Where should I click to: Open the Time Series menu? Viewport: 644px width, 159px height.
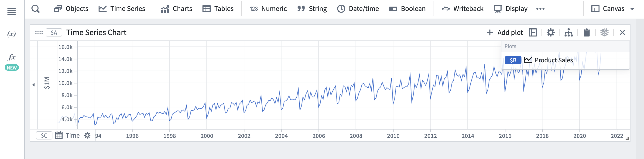pyautogui.click(x=122, y=9)
